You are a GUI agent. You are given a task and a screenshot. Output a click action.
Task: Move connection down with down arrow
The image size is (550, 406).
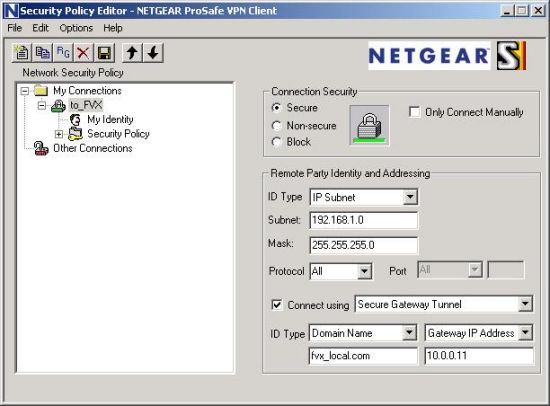(x=153, y=53)
